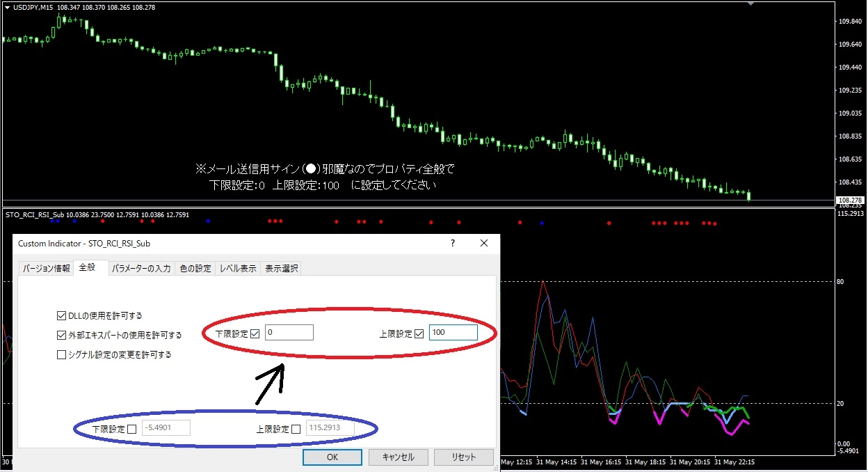Tick the unchecked 下限設定 box beside -5.4901
868x472 pixels.
[x=132, y=429]
